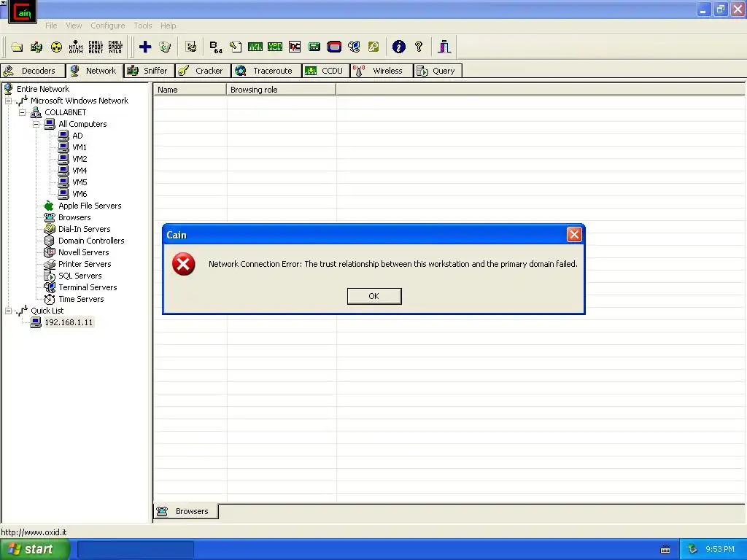
Task: Collapse the Quick List node
Action: point(8,311)
